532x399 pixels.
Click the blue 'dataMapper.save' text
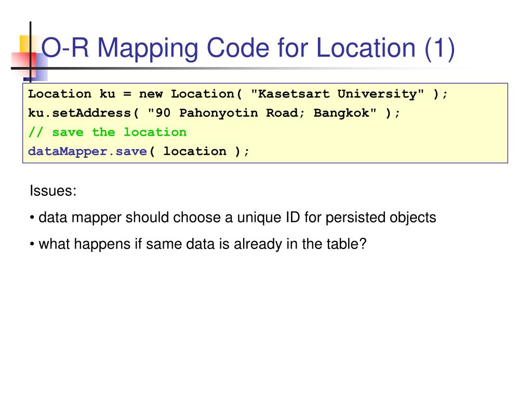(87, 151)
